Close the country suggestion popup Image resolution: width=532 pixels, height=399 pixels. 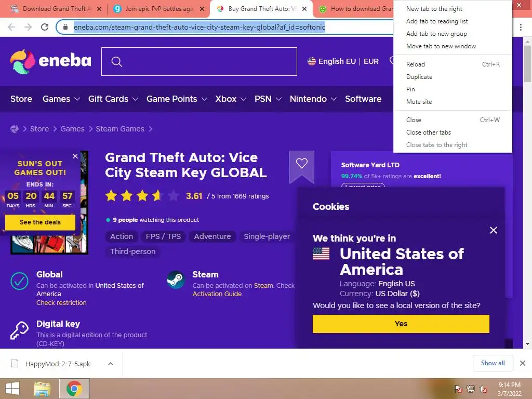tap(494, 230)
